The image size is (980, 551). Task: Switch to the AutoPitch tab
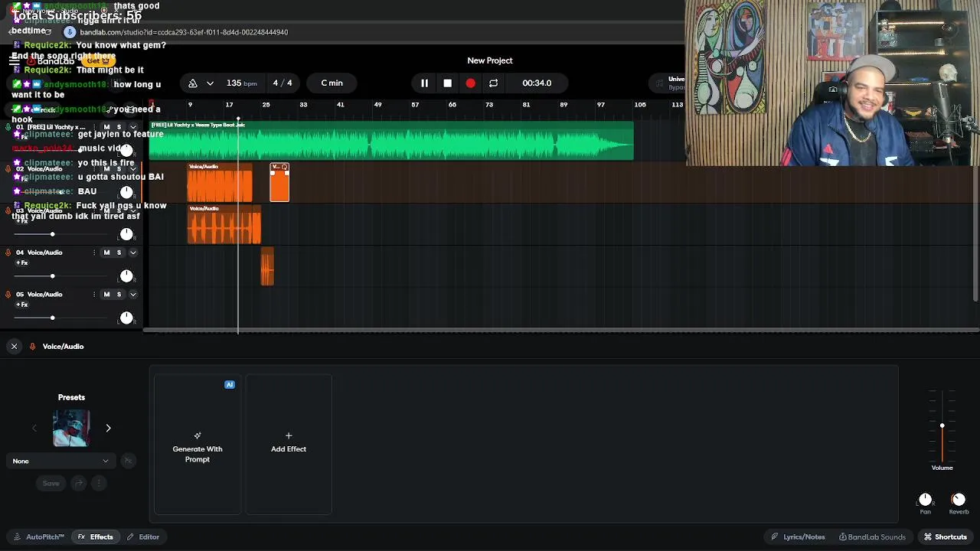[x=39, y=537]
